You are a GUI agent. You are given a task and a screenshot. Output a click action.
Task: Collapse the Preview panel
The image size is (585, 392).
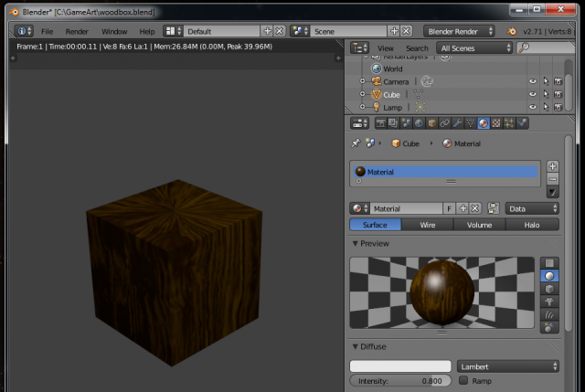pos(356,244)
